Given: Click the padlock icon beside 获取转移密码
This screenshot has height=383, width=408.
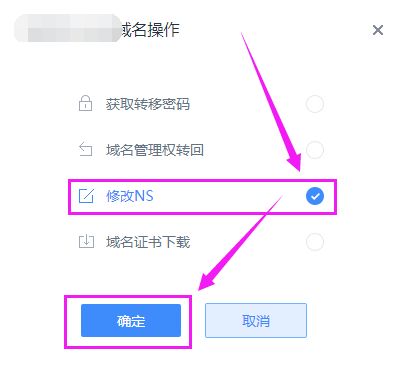Looking at the screenshot, I should tap(85, 103).
